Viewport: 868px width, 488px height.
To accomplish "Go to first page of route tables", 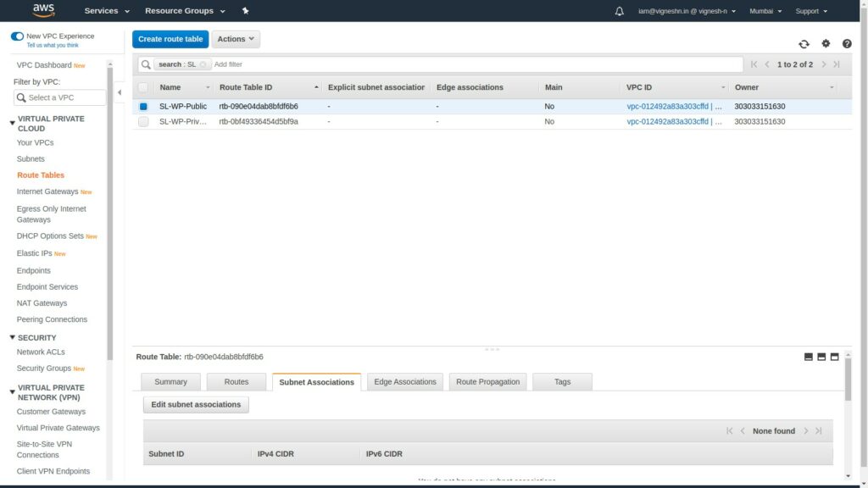I will tap(754, 64).
